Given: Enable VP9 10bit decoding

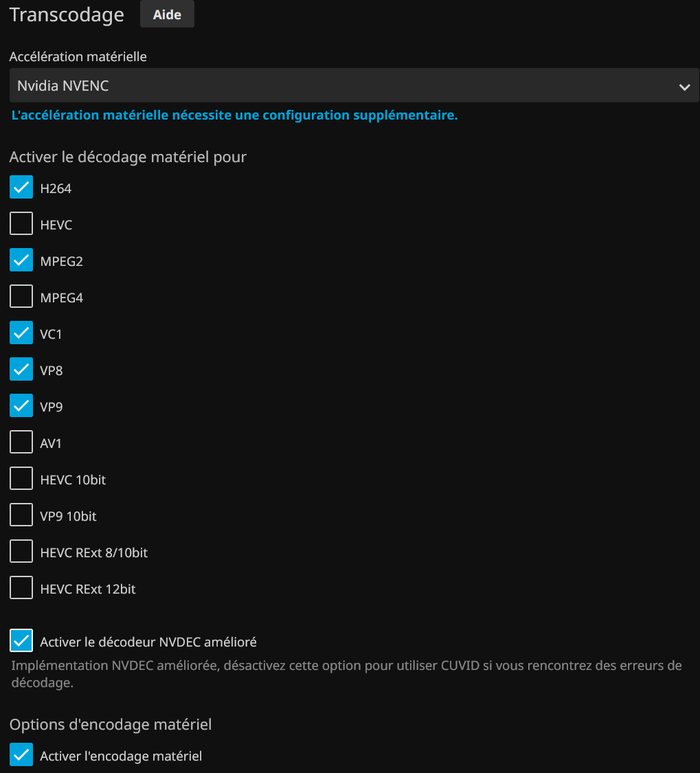Looking at the screenshot, I should (x=21, y=515).
